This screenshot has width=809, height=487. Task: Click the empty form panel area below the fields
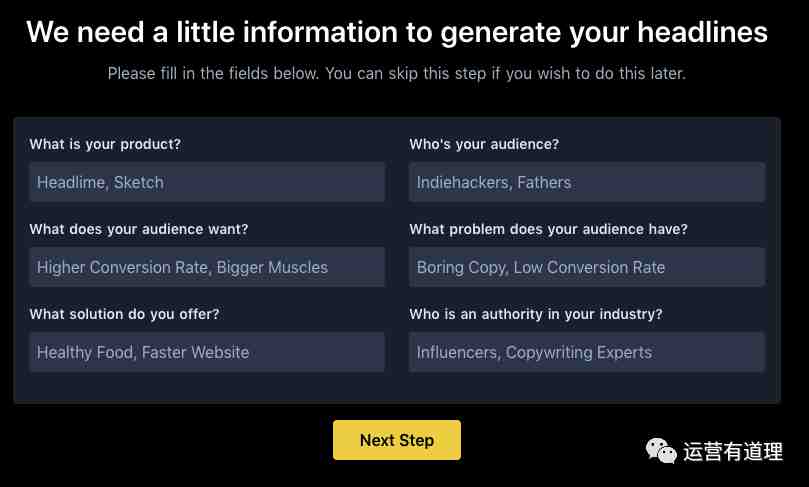click(397, 387)
